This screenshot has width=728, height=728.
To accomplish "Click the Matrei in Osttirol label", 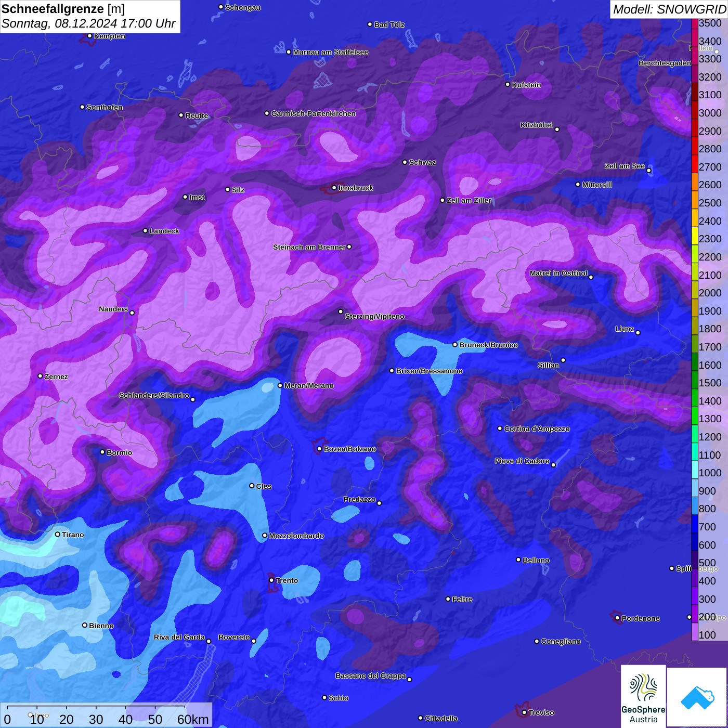I will tap(558, 273).
